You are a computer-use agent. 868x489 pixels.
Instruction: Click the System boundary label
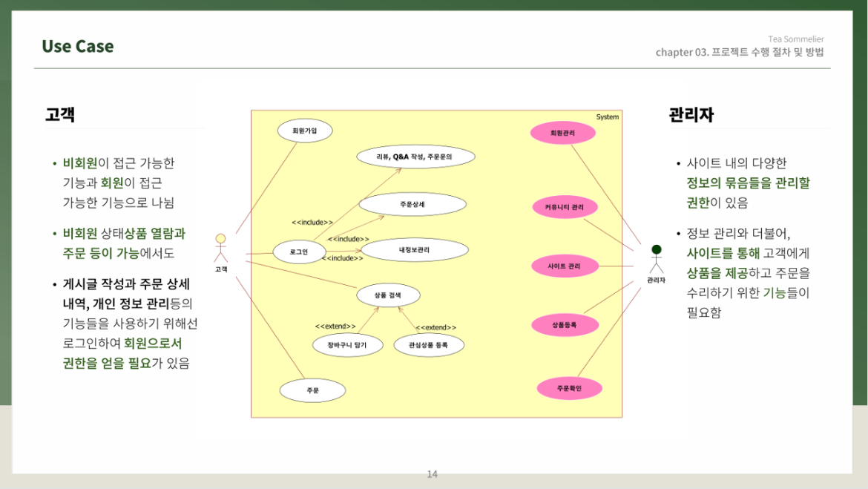(608, 116)
